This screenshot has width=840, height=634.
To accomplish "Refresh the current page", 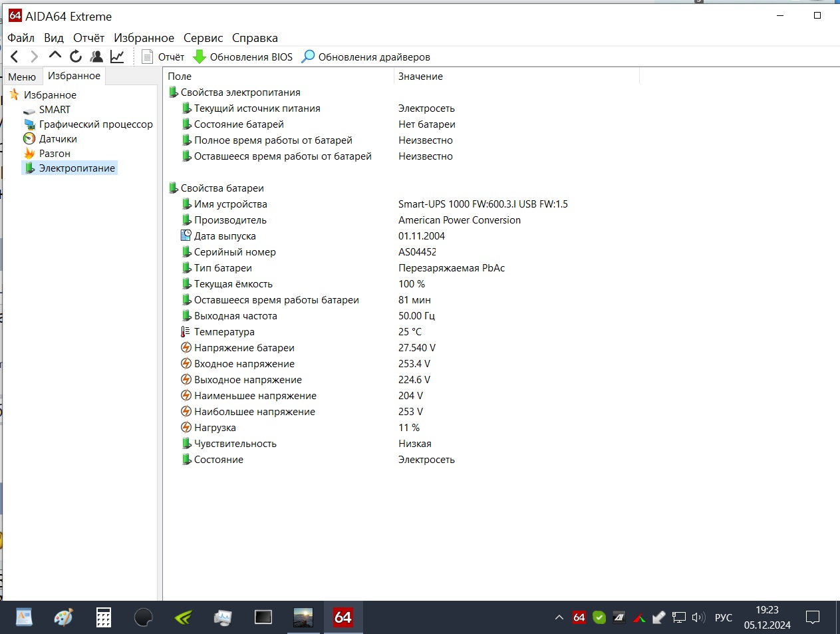I will point(76,57).
